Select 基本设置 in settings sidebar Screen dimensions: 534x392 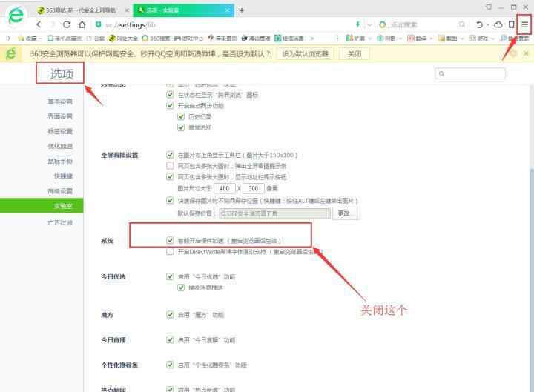tap(60, 102)
